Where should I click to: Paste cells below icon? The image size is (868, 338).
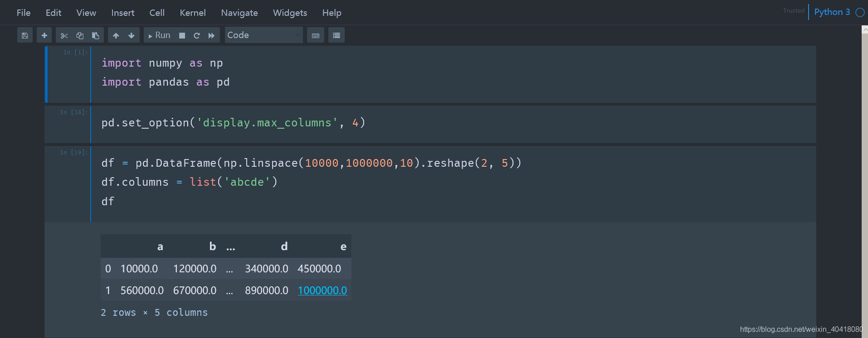[95, 35]
